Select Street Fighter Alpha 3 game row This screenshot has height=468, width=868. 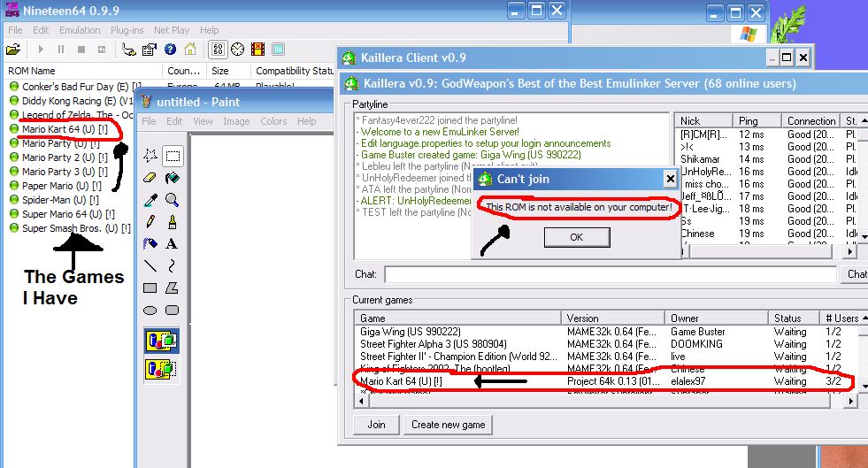tap(606, 343)
